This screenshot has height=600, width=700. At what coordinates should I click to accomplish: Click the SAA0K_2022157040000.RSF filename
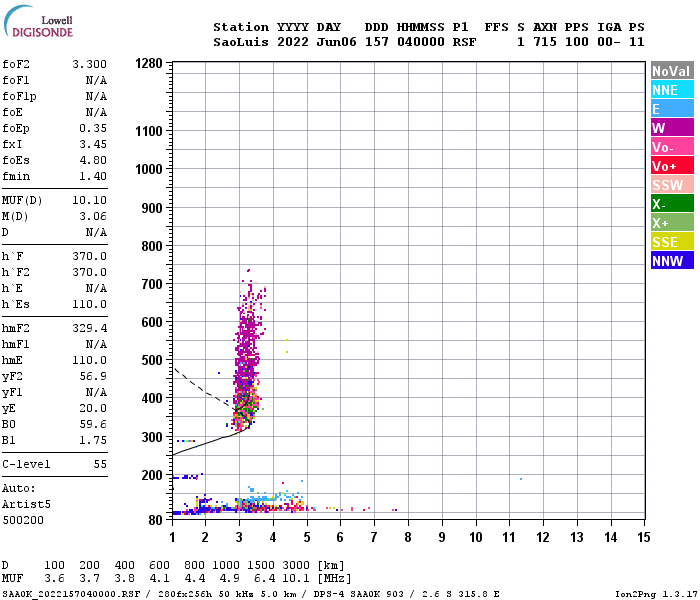[x=71, y=594]
